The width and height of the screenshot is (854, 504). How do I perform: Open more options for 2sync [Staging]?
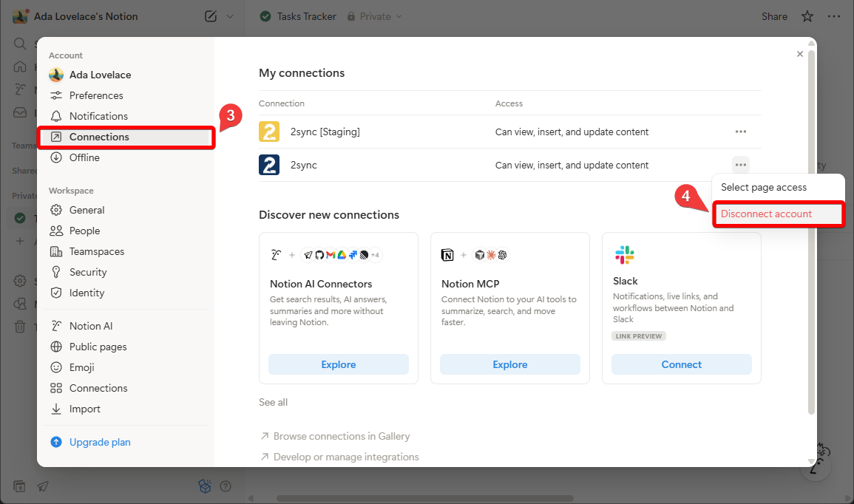coord(741,132)
